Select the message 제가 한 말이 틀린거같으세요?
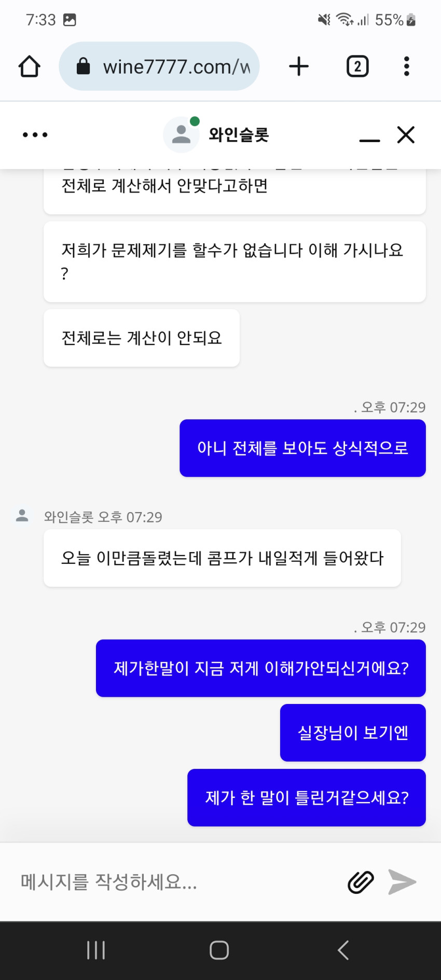441x980 pixels. click(x=307, y=797)
